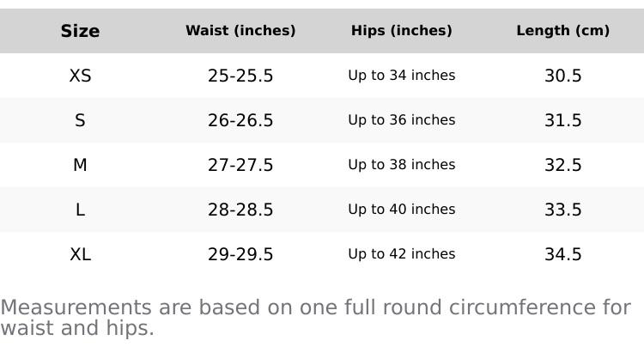Select the L size cell

click(x=80, y=210)
